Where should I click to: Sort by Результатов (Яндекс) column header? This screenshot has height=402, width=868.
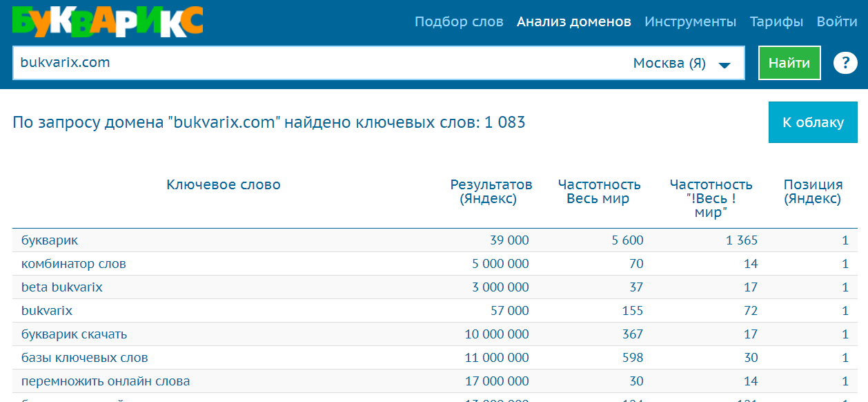click(491, 192)
